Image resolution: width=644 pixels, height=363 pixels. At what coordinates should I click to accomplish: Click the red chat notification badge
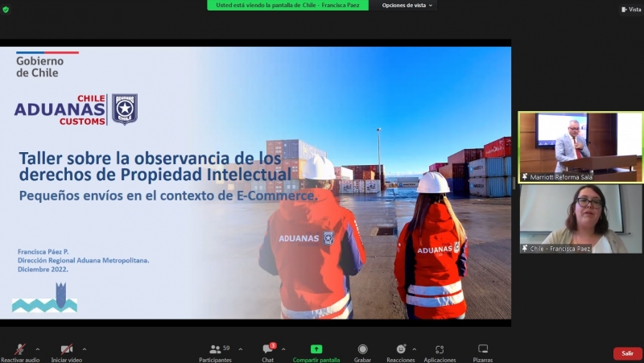[x=273, y=345]
